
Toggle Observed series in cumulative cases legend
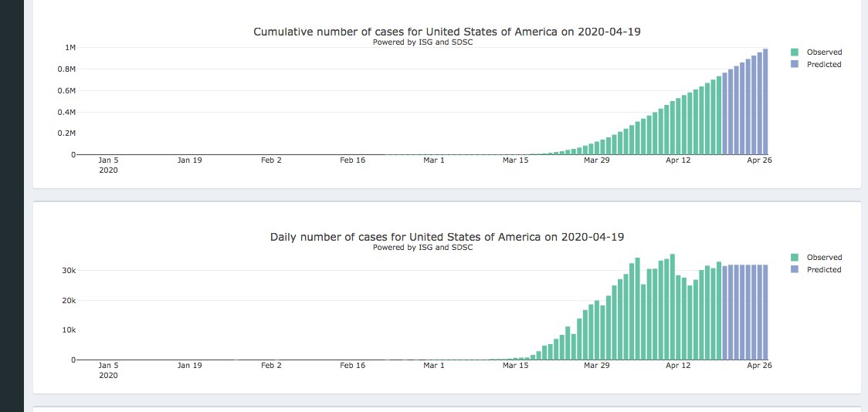824,52
